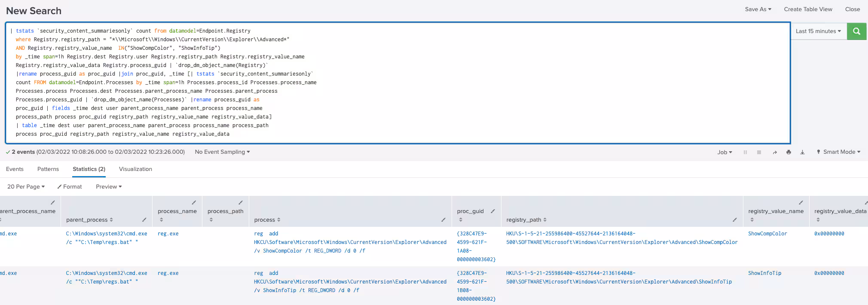Click registry_path ending in Advanced\ShowInfoTip
Viewport: 868px width, 305px height.
619,278
